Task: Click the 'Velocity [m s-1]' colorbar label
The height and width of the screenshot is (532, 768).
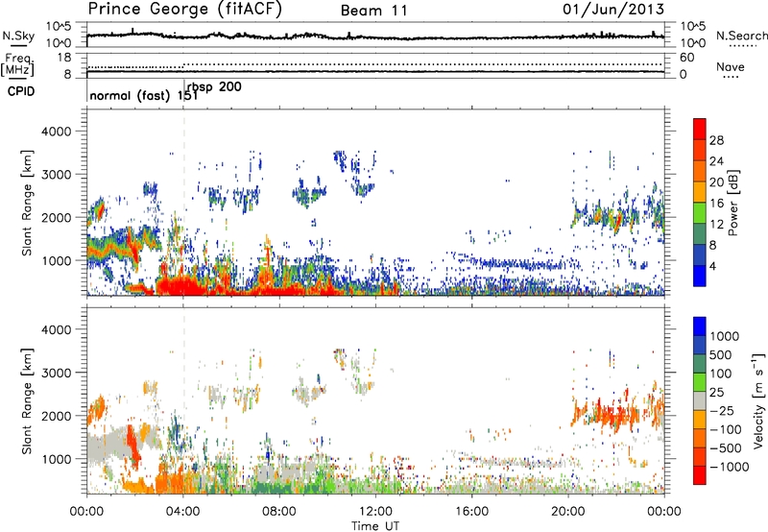Action: 758,400
